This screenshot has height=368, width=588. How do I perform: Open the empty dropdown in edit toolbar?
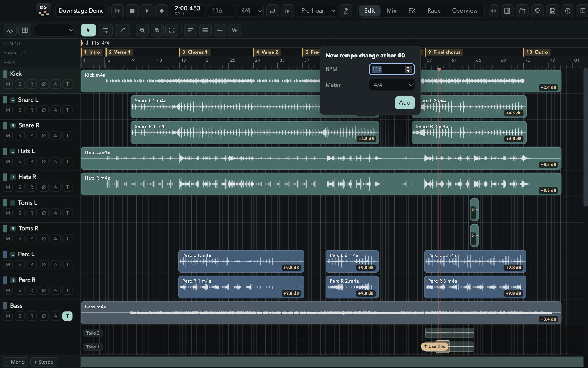coord(54,30)
